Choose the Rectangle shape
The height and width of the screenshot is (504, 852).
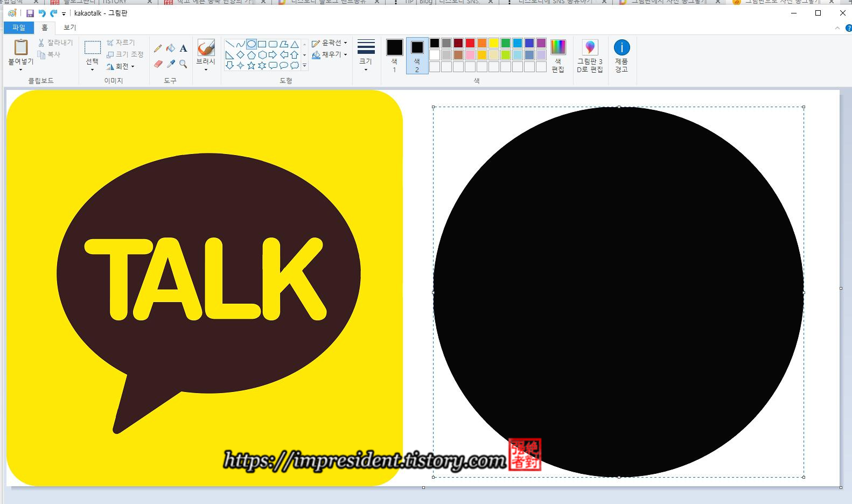[262, 44]
